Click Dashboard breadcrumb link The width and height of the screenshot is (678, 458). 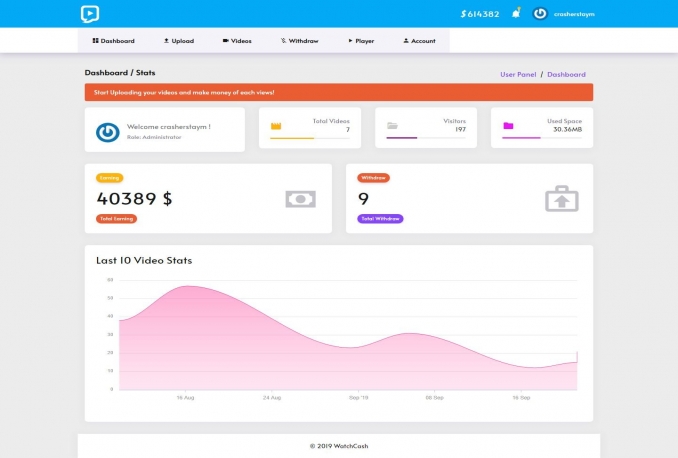click(x=566, y=74)
